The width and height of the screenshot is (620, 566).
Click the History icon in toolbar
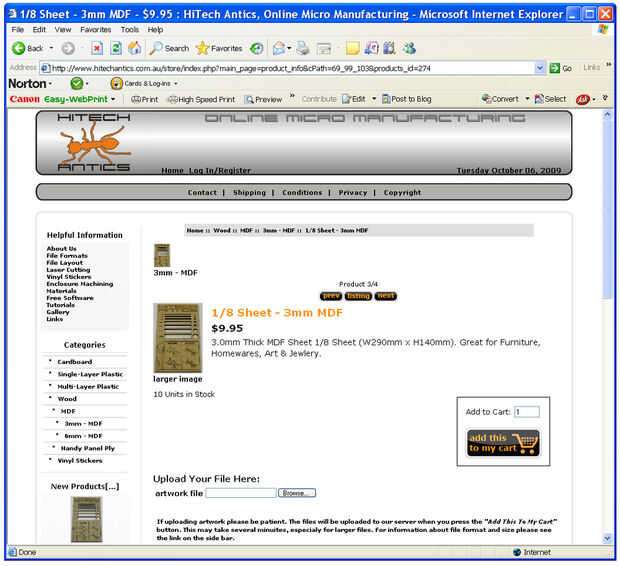pyautogui.click(x=257, y=48)
